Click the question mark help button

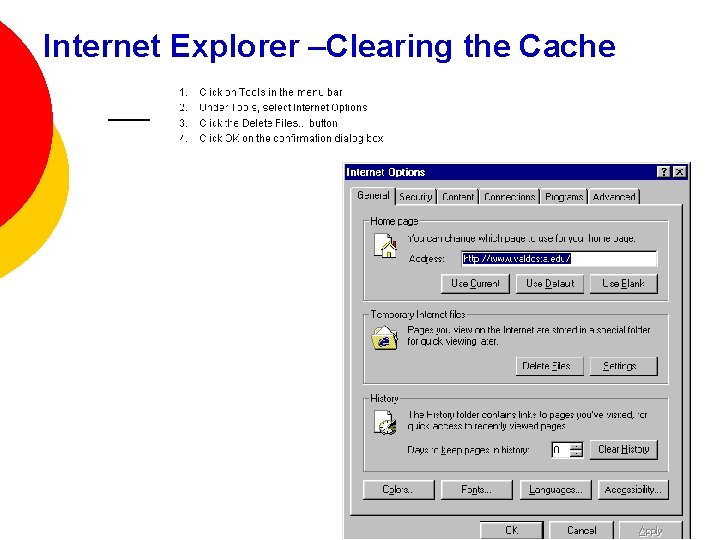[664, 172]
